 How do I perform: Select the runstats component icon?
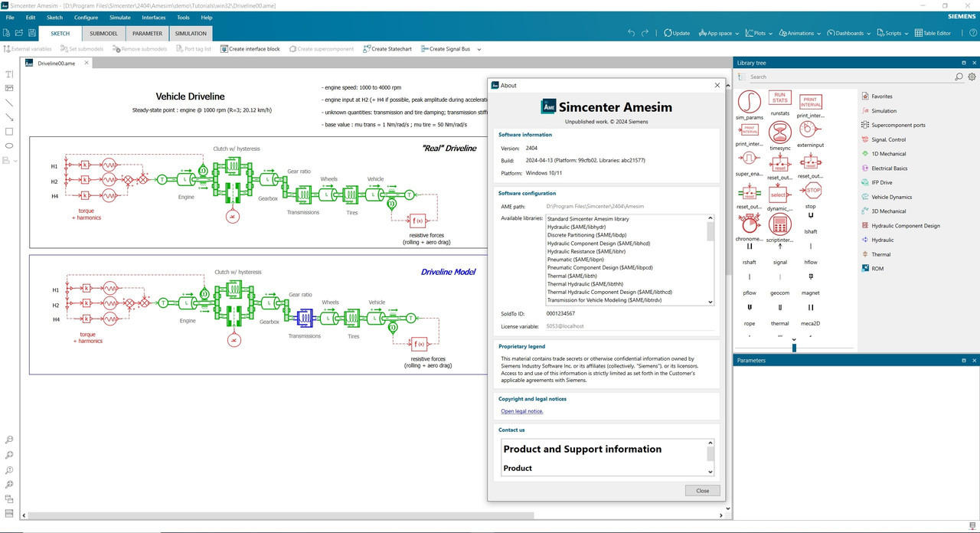779,98
